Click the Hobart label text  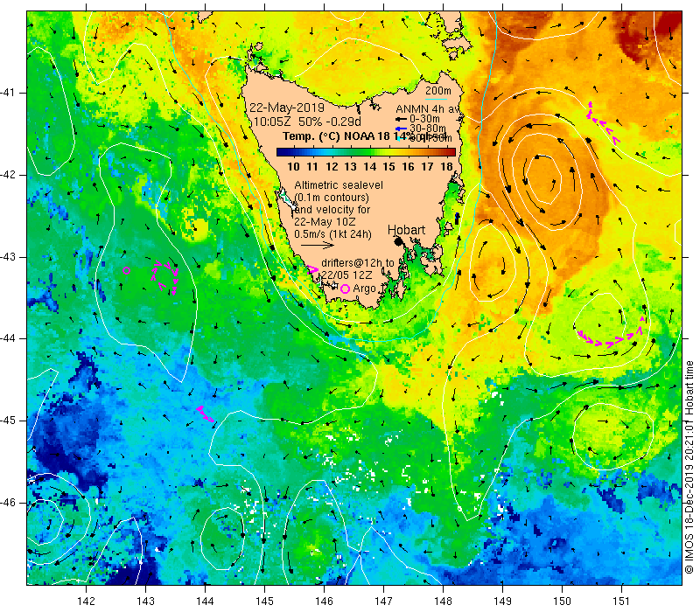point(406,230)
